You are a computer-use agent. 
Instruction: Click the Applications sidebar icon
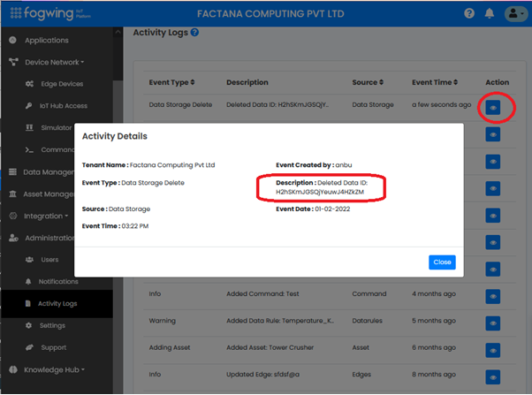coord(12,40)
